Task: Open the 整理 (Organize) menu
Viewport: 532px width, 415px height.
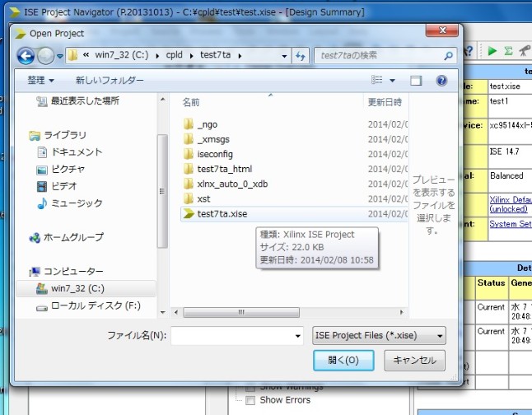Action: [40, 81]
